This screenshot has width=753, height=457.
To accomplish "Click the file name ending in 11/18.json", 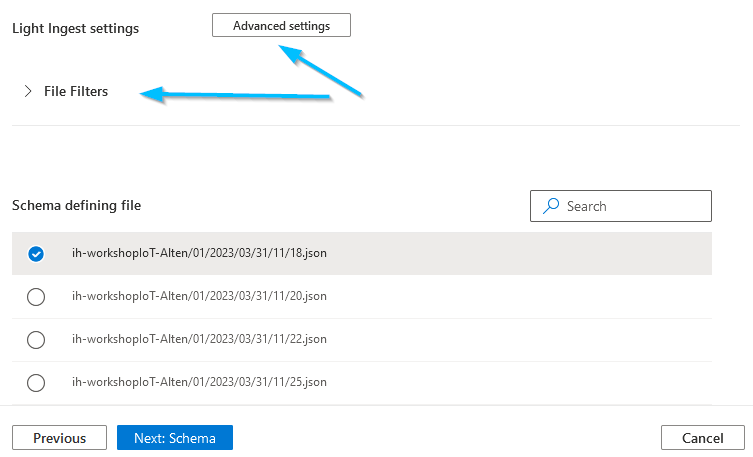I will [199, 253].
